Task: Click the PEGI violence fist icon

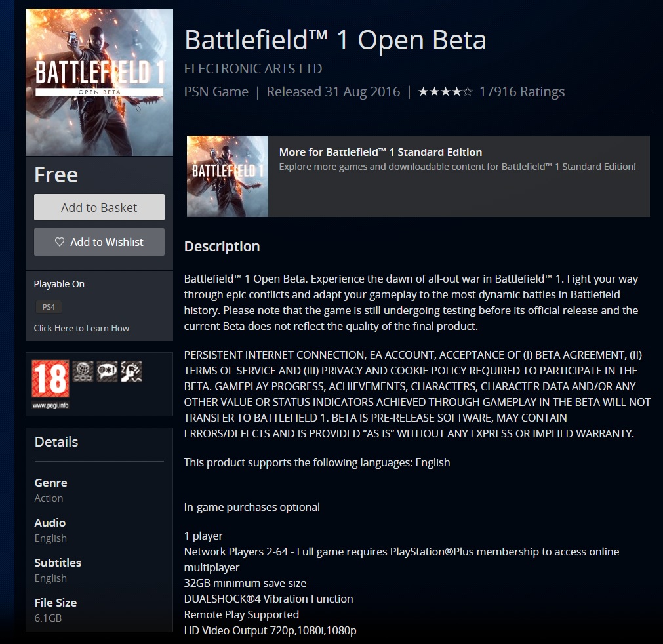Action: [x=131, y=372]
